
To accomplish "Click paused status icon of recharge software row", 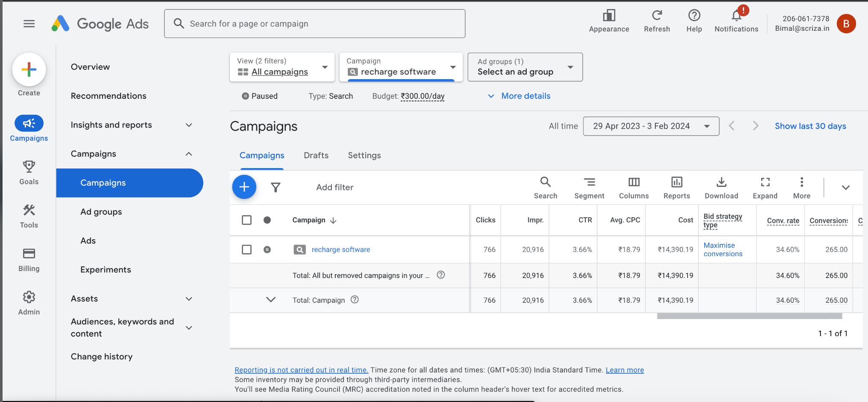I will point(267,249).
